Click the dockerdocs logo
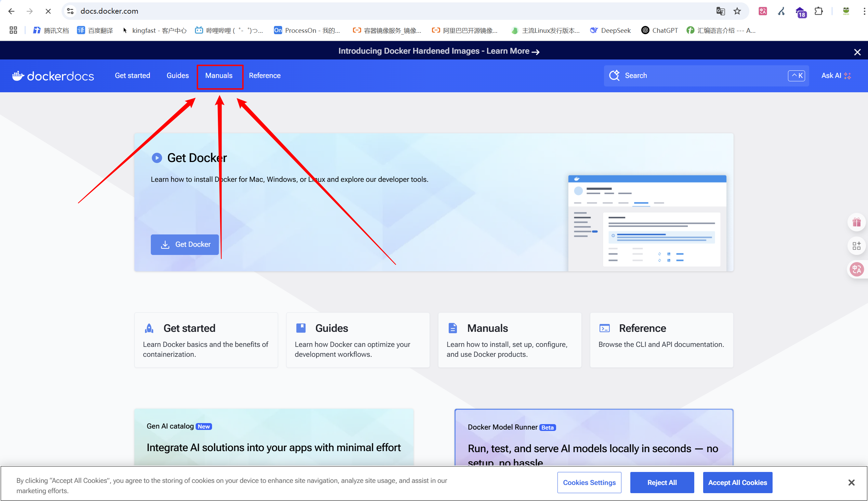 [53, 76]
